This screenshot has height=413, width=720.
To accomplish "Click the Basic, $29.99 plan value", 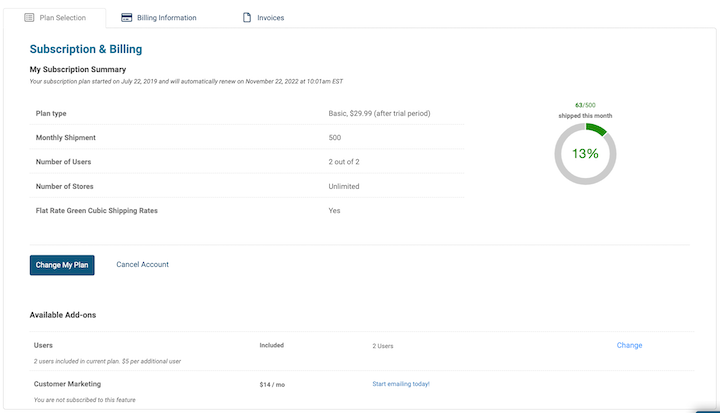I will point(379,113).
